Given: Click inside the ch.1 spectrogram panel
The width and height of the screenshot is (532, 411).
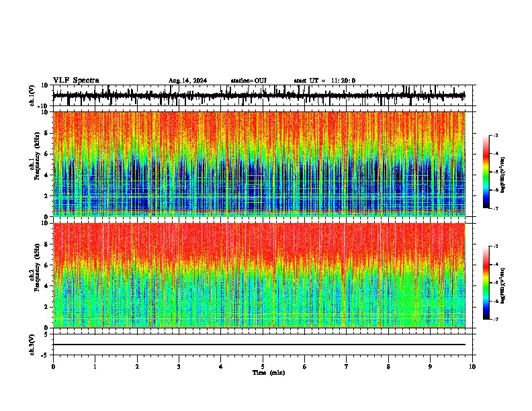Looking at the screenshot, I should click(x=259, y=164).
